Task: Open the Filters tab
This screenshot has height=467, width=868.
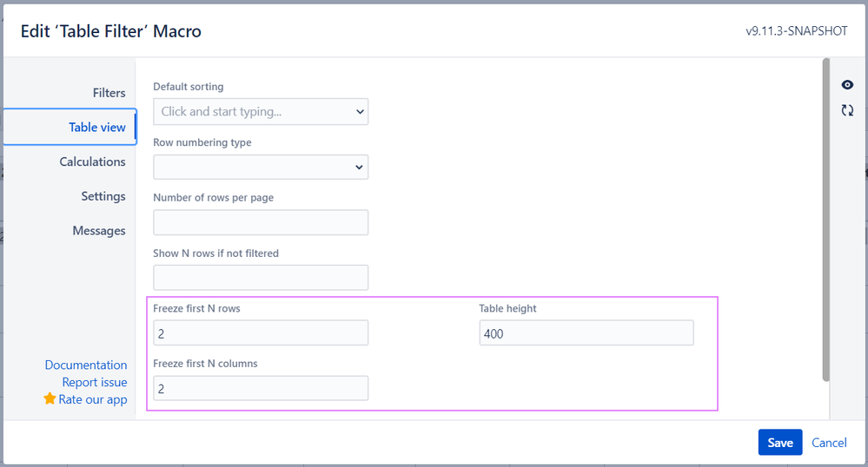Action: pyautogui.click(x=109, y=93)
